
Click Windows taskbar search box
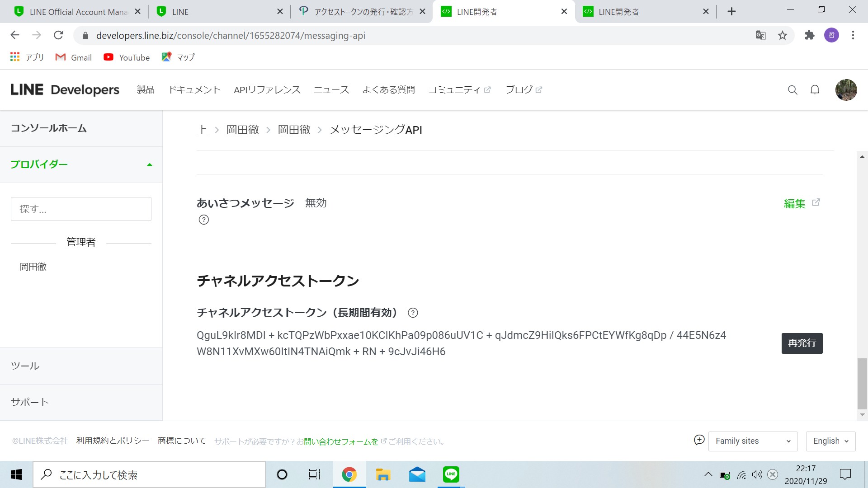tap(149, 474)
